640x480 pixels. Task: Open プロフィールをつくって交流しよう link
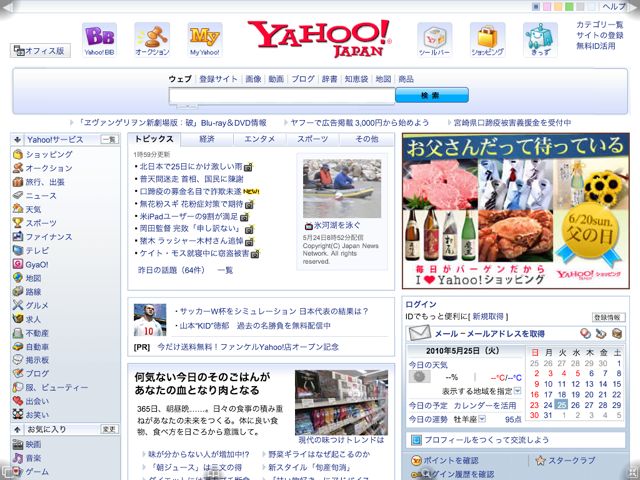pyautogui.click(x=487, y=440)
